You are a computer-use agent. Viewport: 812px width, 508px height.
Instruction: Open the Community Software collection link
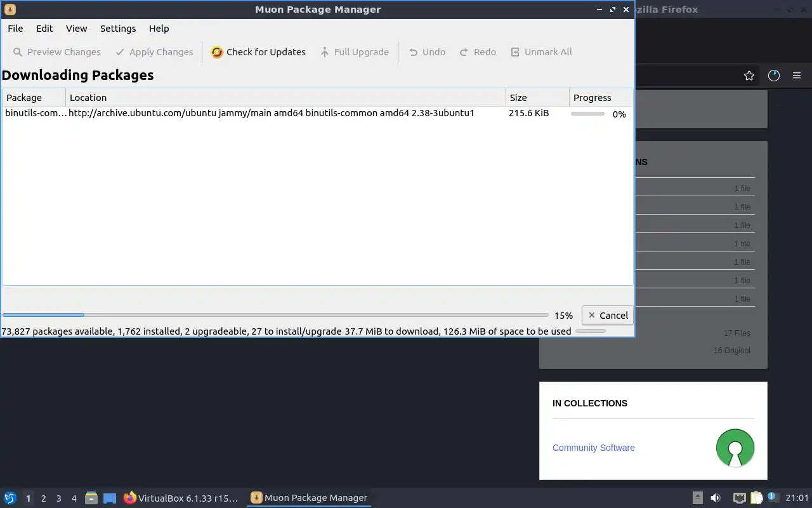click(x=593, y=448)
